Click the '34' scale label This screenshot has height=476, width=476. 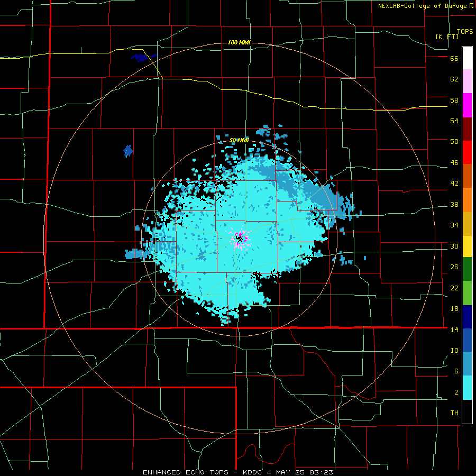click(454, 225)
